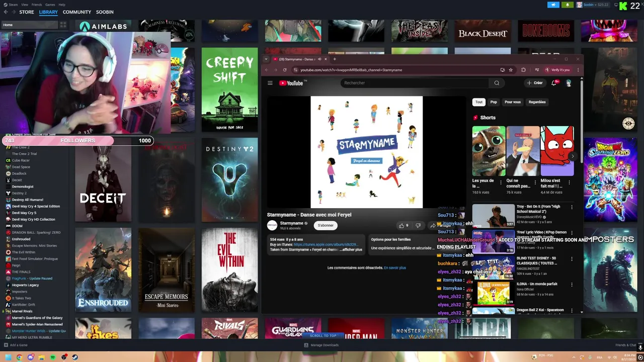Click Add a Game in Steam

(16, 345)
